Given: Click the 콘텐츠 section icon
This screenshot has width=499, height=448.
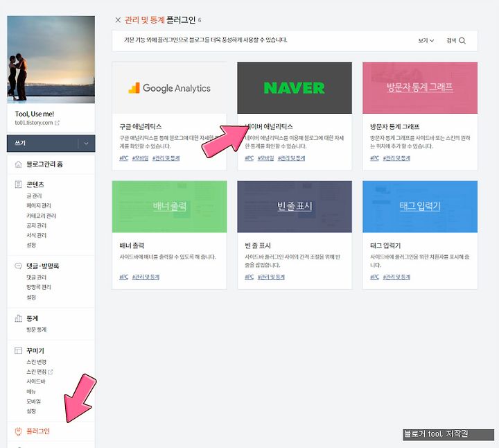Looking at the screenshot, I should point(19,184).
